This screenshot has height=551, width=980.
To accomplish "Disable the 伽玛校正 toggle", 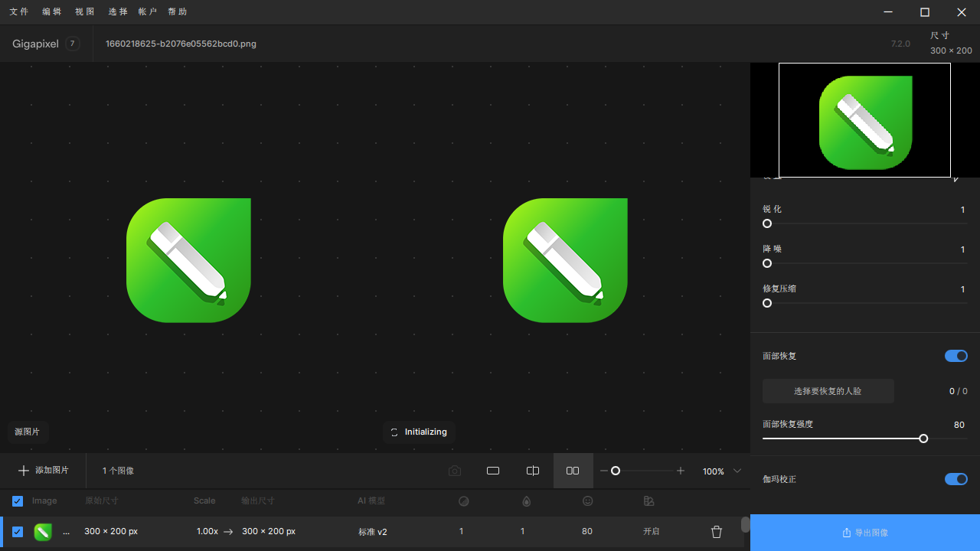I will pyautogui.click(x=955, y=479).
